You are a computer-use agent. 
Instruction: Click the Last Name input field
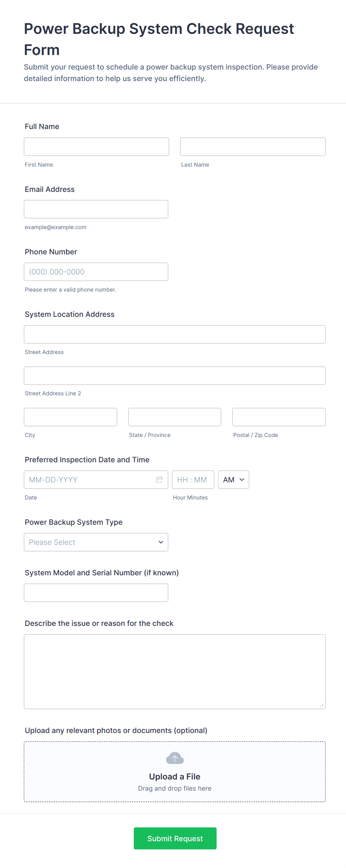tap(253, 147)
